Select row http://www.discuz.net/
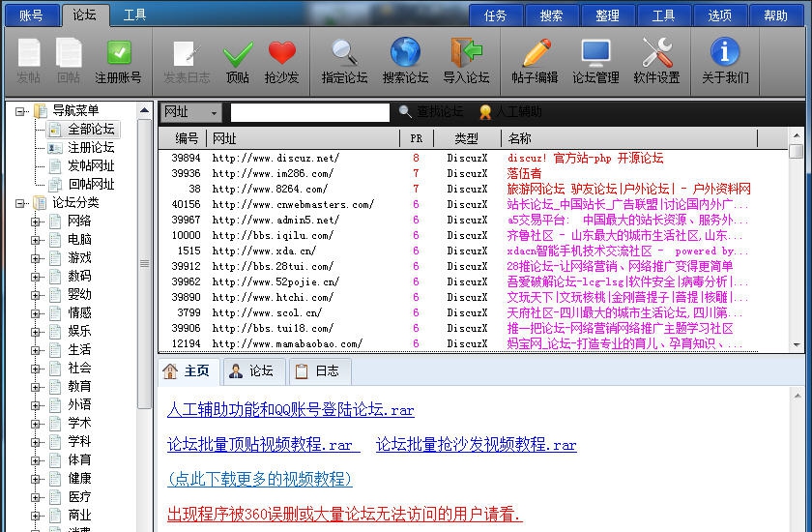Screen dimensions: 812x532 458,158
